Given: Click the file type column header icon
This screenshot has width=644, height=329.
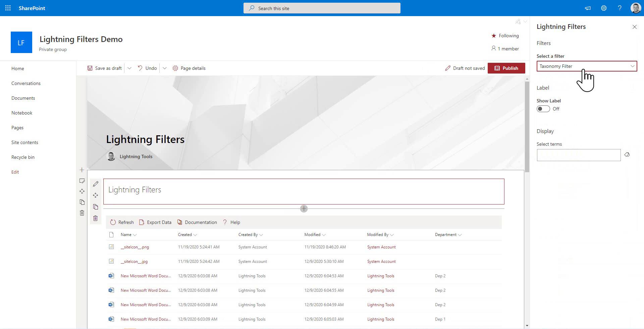Looking at the screenshot, I should point(111,235).
